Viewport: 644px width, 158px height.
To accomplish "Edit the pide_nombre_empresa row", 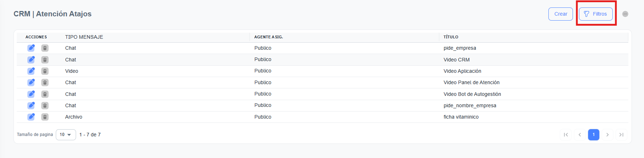I will (31, 105).
